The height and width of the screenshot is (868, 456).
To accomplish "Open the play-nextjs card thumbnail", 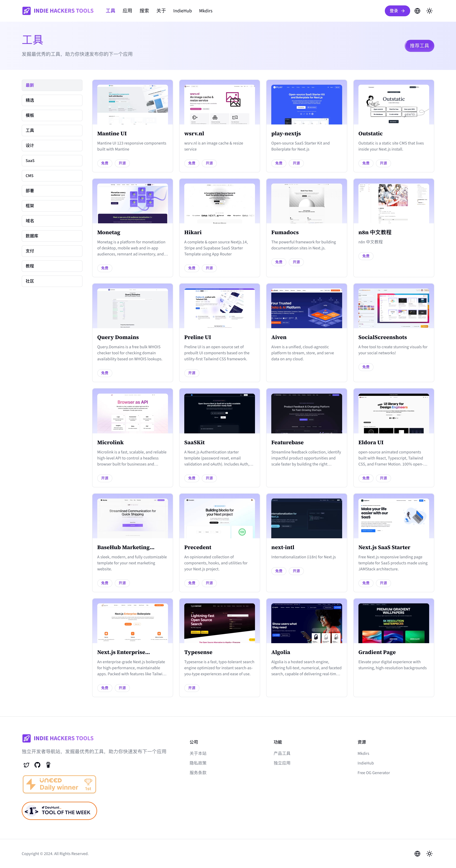I will pyautogui.click(x=307, y=104).
